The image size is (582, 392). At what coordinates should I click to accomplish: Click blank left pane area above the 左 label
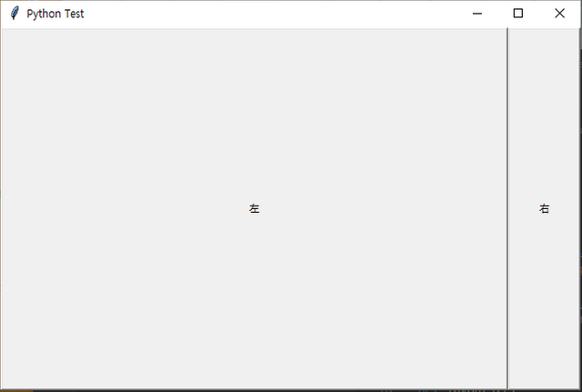click(255, 111)
